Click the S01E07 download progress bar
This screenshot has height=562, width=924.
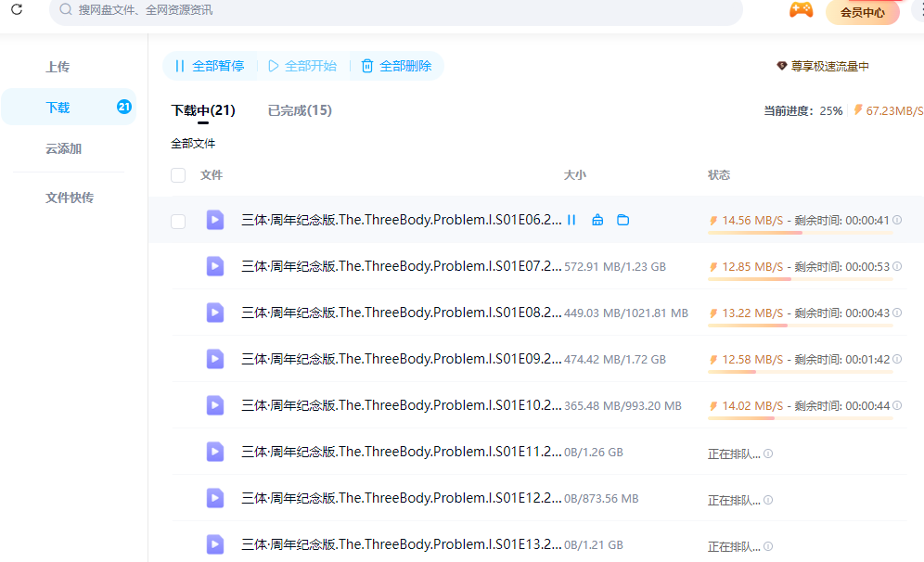pos(801,279)
